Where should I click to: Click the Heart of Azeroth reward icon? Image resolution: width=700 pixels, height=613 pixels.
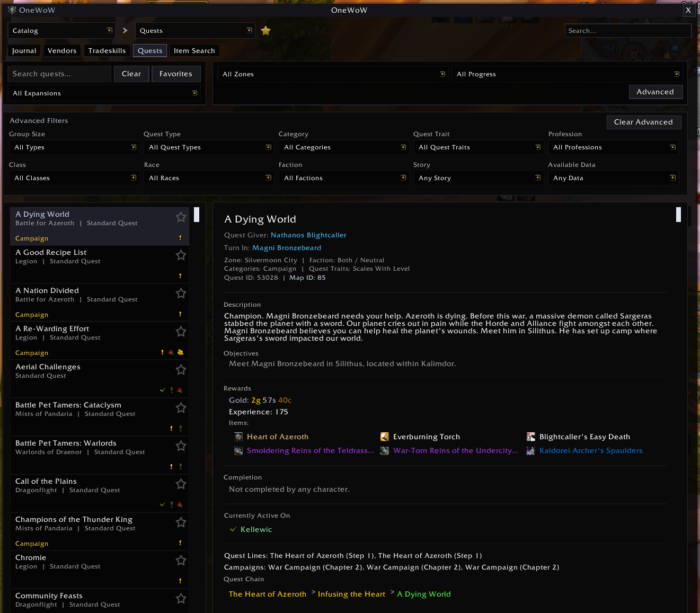[x=238, y=437]
